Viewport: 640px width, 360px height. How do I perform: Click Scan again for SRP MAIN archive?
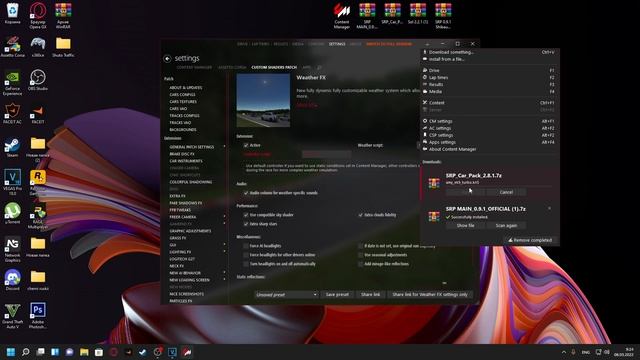506,225
